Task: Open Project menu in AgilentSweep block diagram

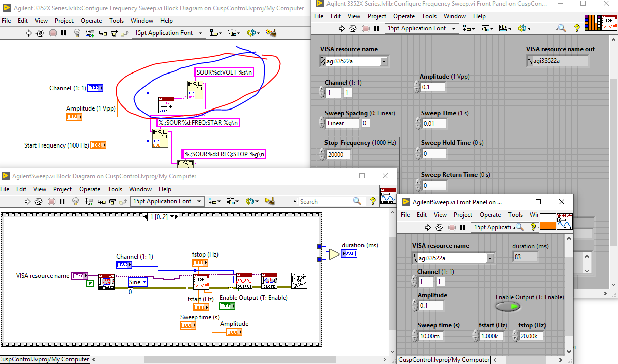Action: [63, 189]
